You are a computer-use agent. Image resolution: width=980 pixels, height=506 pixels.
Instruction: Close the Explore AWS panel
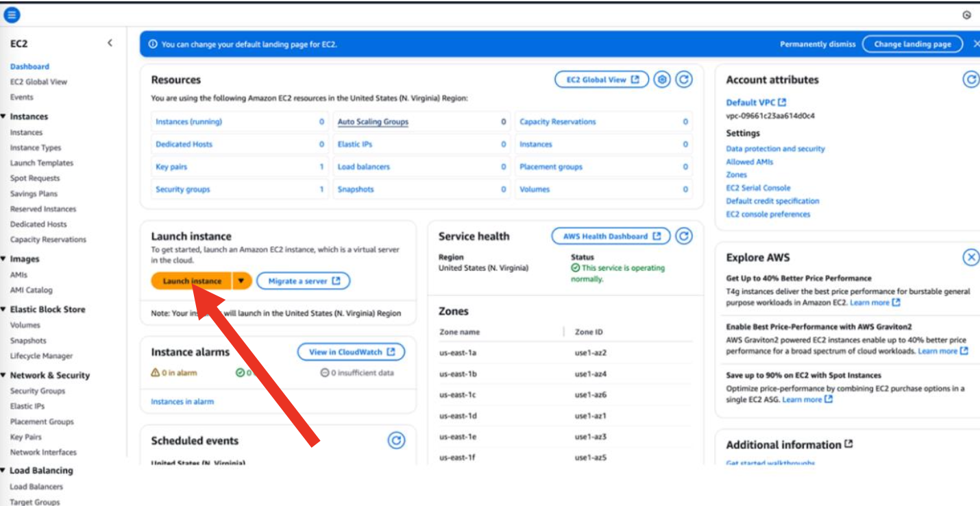click(970, 258)
